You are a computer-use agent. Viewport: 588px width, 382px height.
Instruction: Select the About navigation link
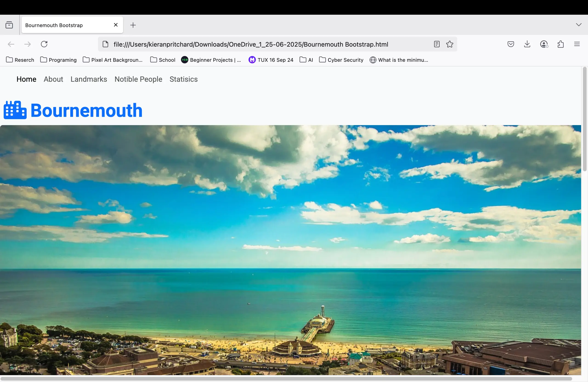coord(53,79)
